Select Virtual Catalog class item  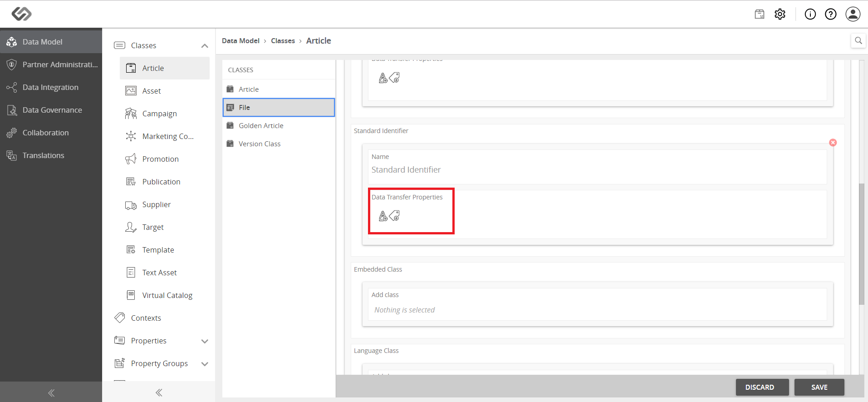(165, 295)
